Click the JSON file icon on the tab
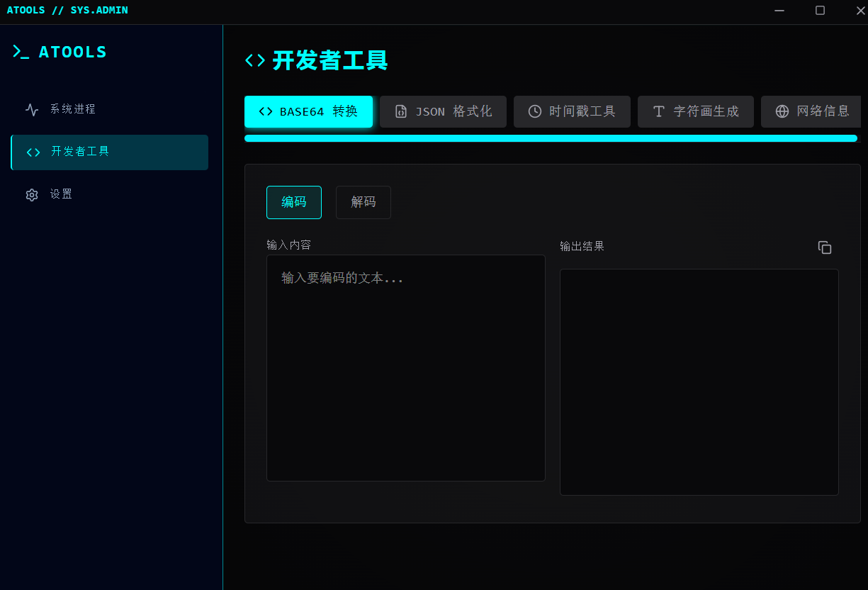The height and width of the screenshot is (590, 868). [x=401, y=111]
